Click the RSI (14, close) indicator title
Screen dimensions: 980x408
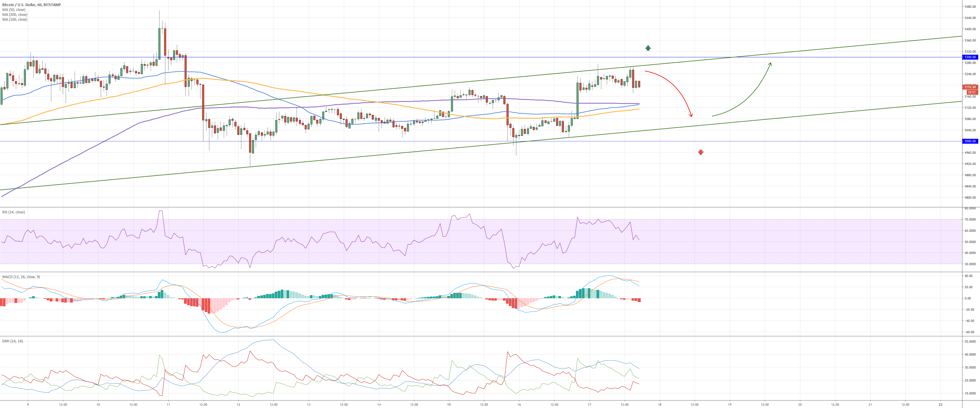point(13,212)
